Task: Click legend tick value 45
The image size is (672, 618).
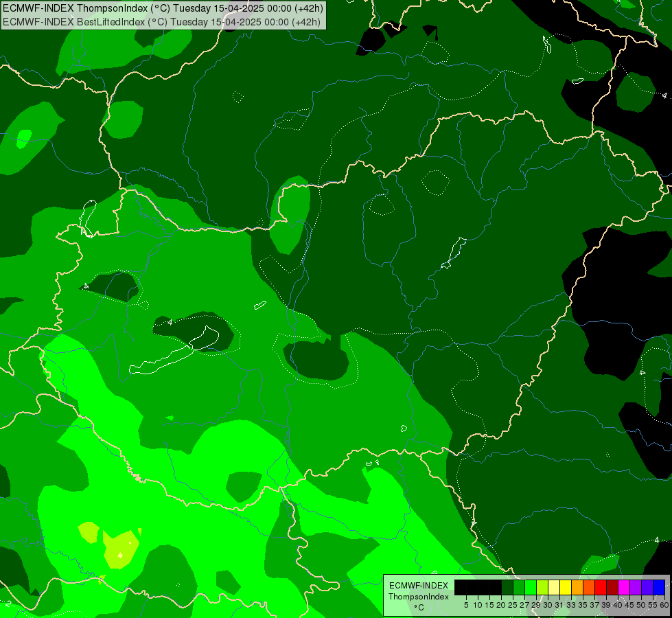Action: (x=629, y=605)
